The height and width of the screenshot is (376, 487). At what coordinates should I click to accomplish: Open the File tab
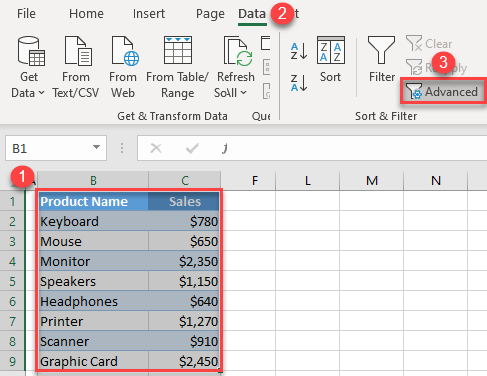26,14
